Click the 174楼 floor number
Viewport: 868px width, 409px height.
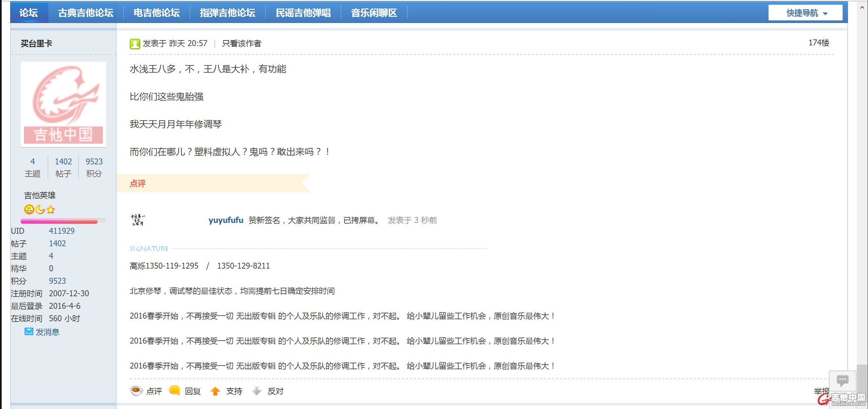click(x=818, y=43)
